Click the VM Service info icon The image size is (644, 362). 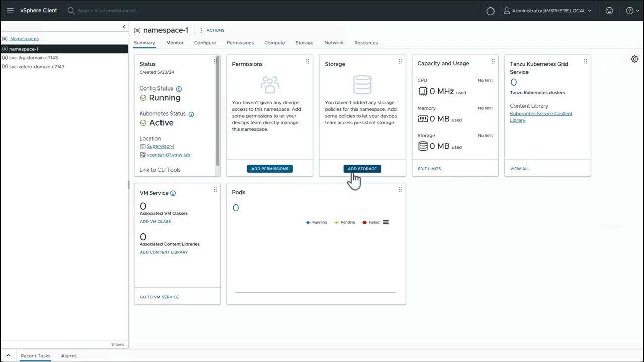coord(173,193)
